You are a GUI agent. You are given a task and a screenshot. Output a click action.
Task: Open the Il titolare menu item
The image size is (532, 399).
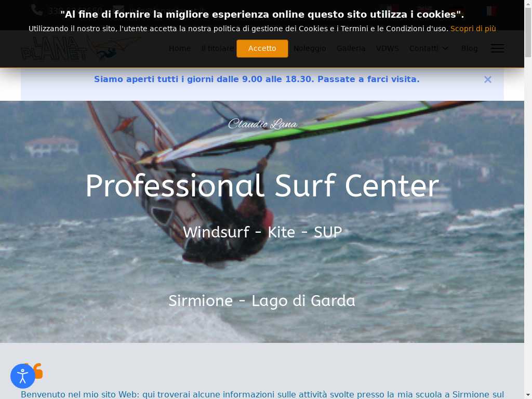[218, 48]
